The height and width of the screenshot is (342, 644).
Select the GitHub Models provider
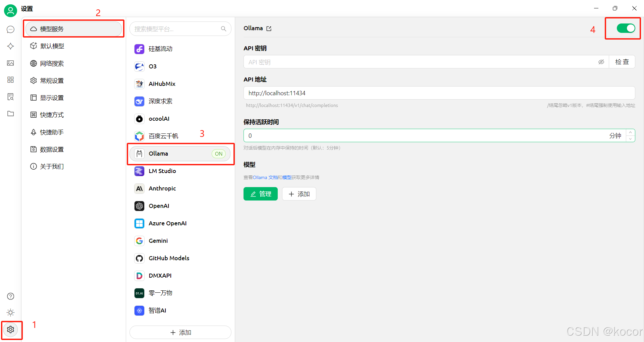(180, 258)
